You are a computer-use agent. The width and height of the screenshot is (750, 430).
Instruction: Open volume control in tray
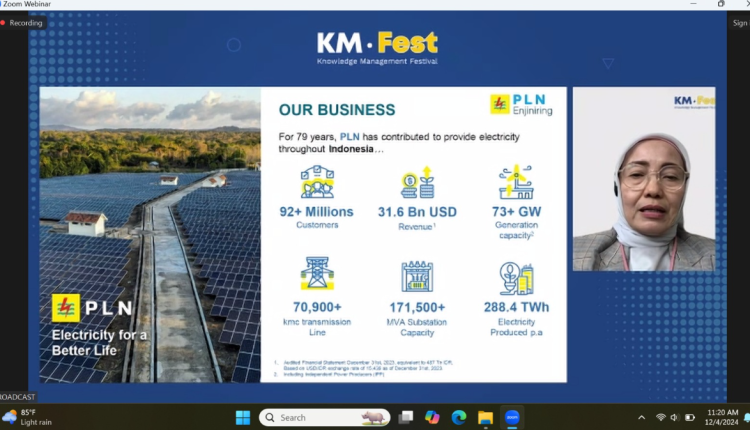point(674,418)
